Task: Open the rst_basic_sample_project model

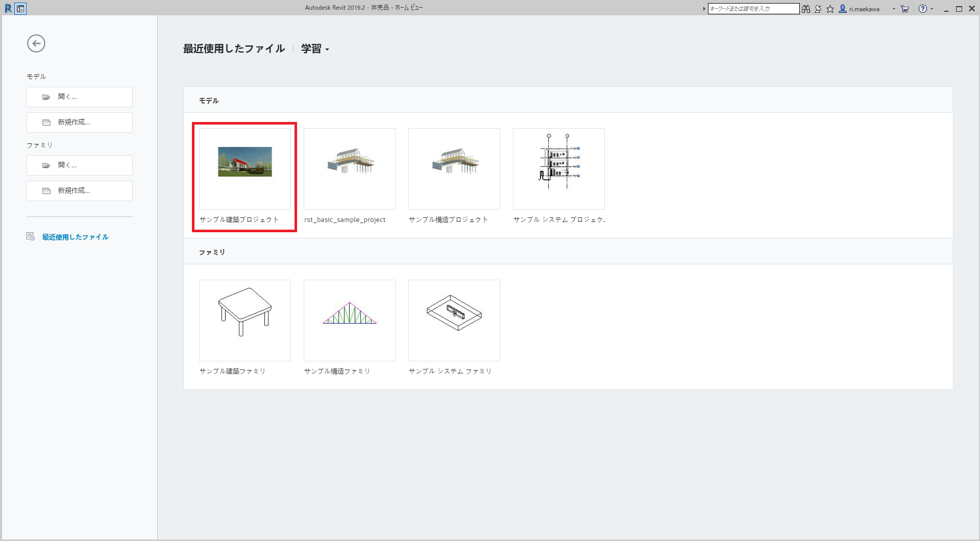Action: (x=349, y=168)
